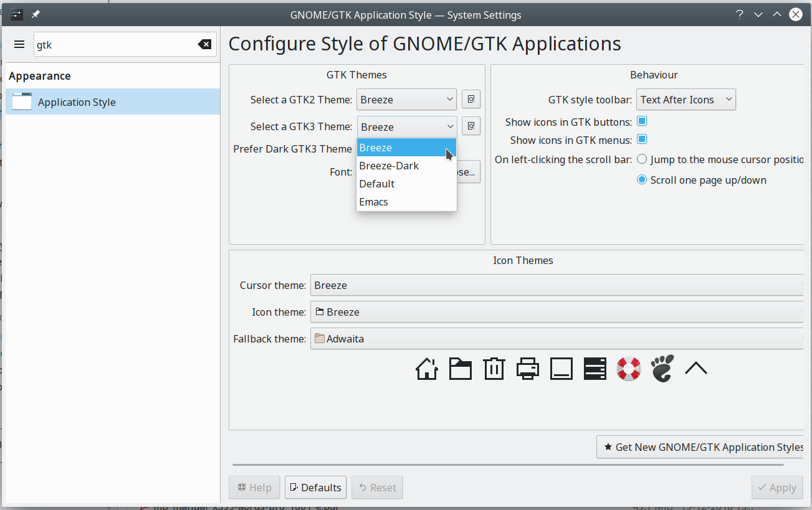Open the Cursor theme dropdown

tap(556, 285)
